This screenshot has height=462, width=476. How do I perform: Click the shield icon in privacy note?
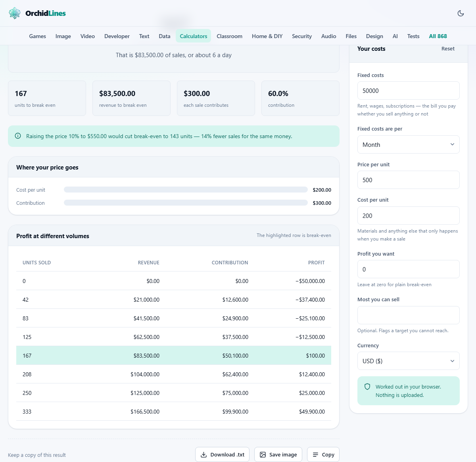(367, 387)
